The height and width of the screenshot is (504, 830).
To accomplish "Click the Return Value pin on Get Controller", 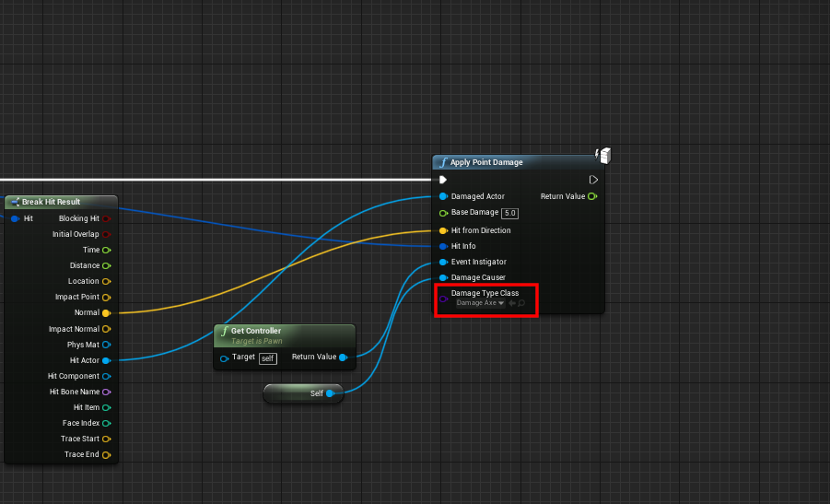I will (343, 357).
